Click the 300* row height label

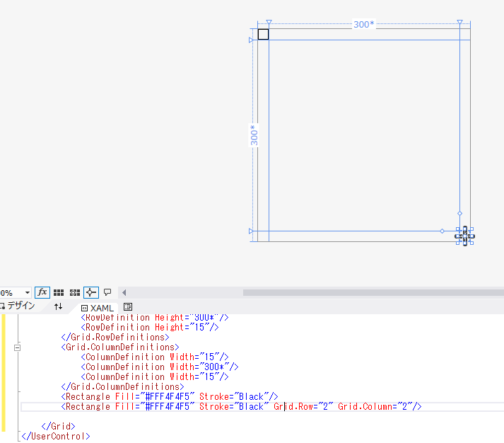pos(254,135)
